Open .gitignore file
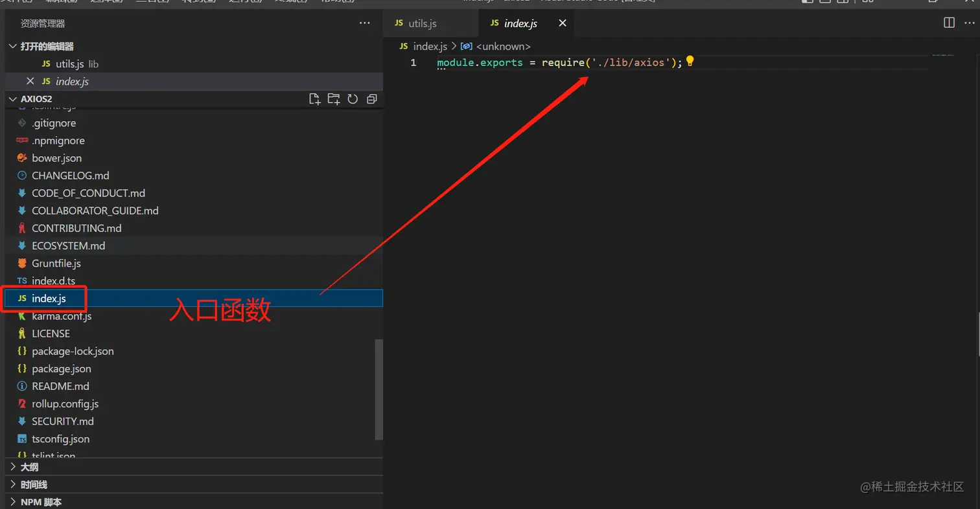Image resolution: width=980 pixels, height=509 pixels. [x=194, y=123]
